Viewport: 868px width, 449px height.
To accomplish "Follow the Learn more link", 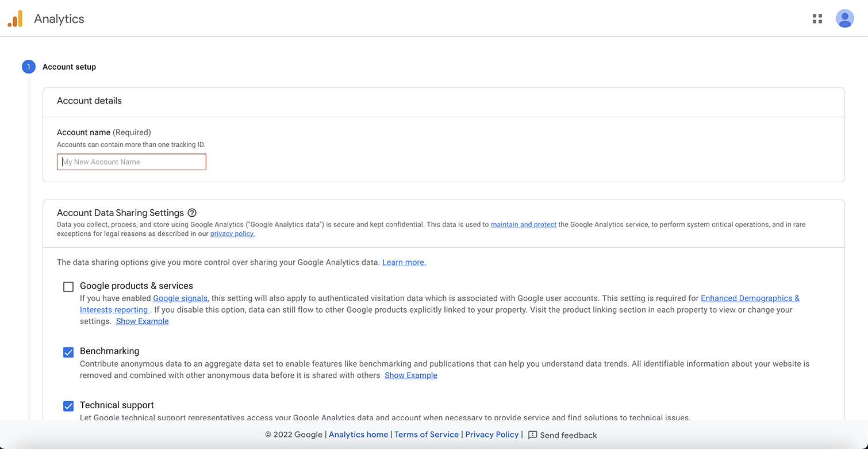I will click(404, 262).
